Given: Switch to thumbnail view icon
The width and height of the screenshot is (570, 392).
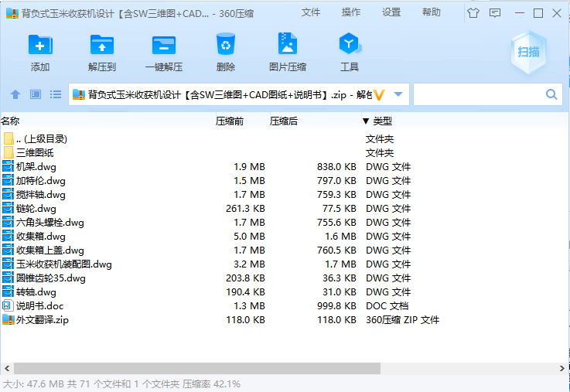Looking at the screenshot, I should (x=36, y=94).
